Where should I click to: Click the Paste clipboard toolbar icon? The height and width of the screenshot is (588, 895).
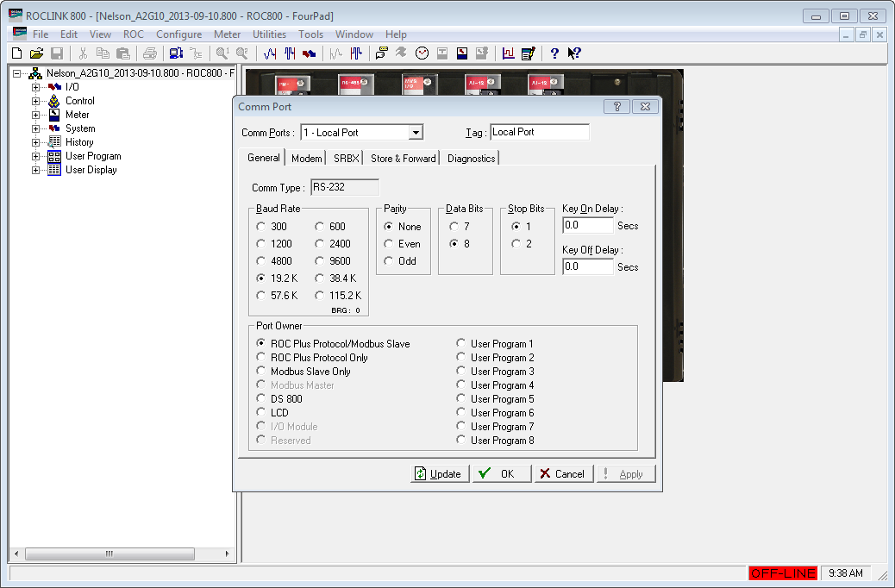click(x=122, y=53)
